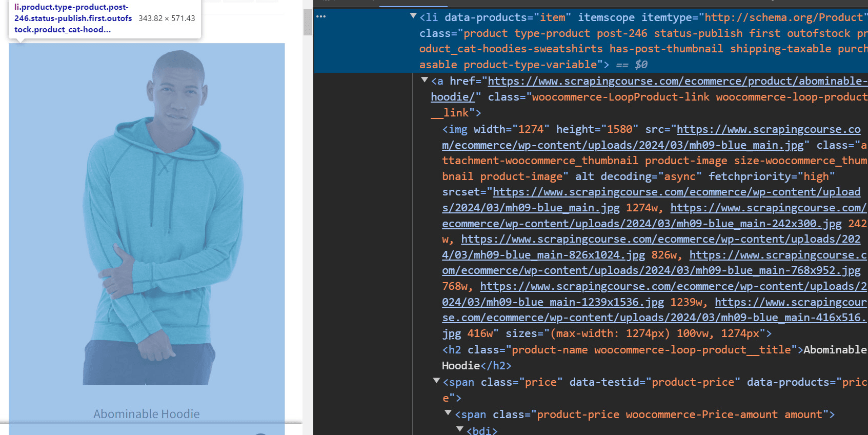
Task: Open the mh09-blue_main-826x1024.jpg srcset link
Action: pyautogui.click(x=652, y=247)
